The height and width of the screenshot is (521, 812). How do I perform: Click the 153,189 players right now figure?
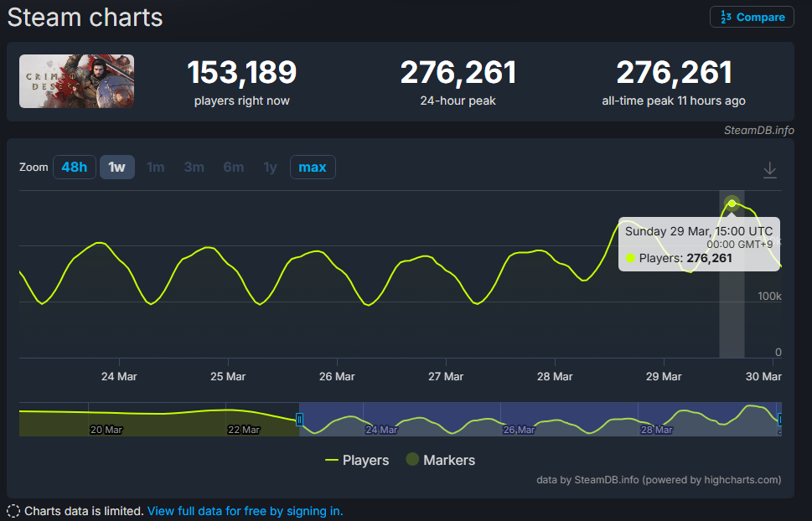[242, 73]
